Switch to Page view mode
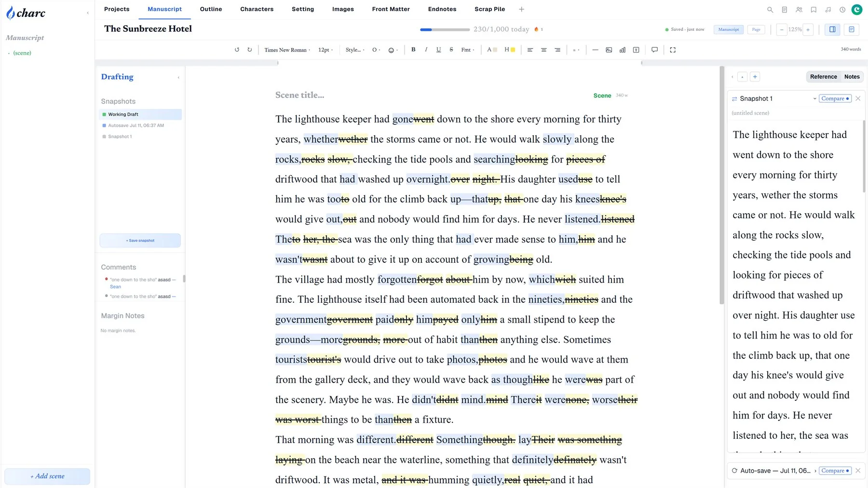This screenshot has width=868, height=488. click(x=756, y=29)
